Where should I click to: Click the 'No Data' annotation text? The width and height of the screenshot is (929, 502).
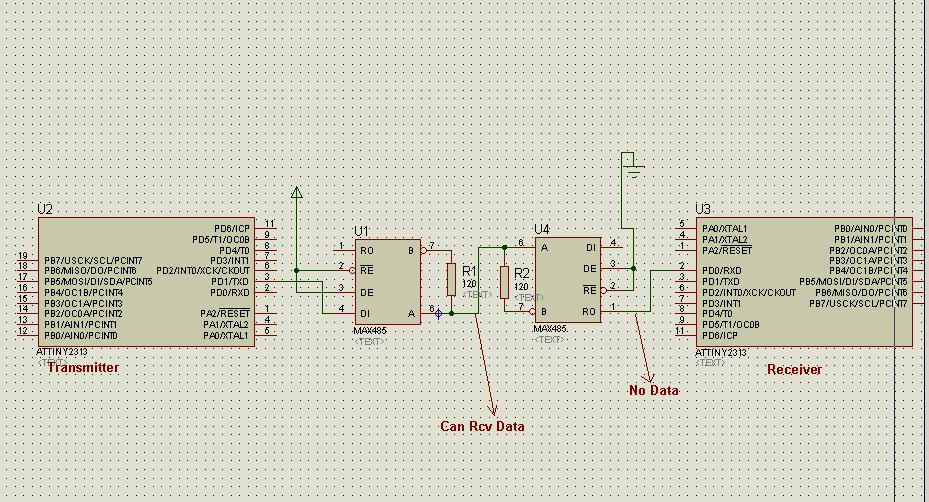pos(653,390)
